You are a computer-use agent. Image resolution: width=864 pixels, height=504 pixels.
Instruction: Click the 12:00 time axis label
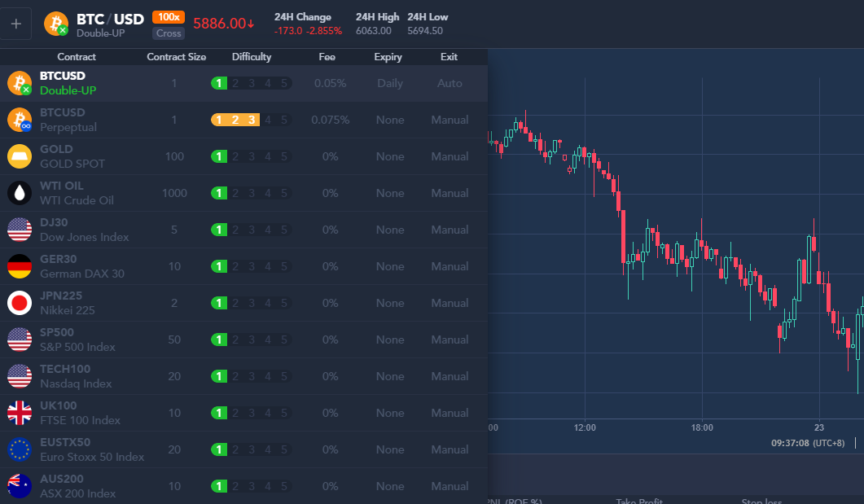tap(585, 427)
